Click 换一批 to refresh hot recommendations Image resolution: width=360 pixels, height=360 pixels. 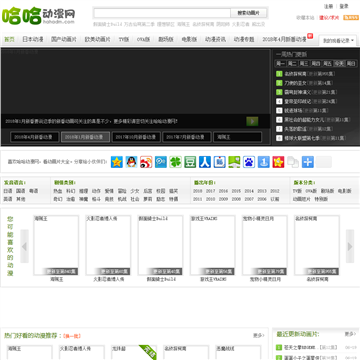pyautogui.click(x=72, y=336)
